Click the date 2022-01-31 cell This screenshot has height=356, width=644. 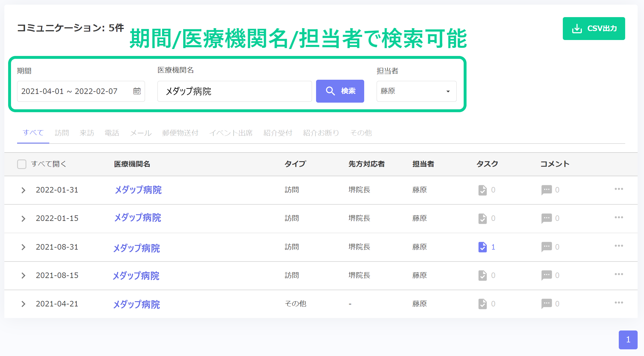coord(57,190)
